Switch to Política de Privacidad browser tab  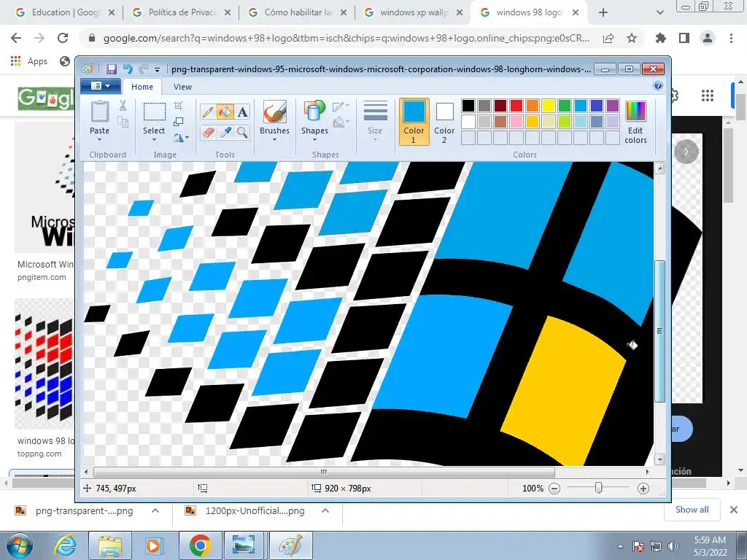coord(182,12)
